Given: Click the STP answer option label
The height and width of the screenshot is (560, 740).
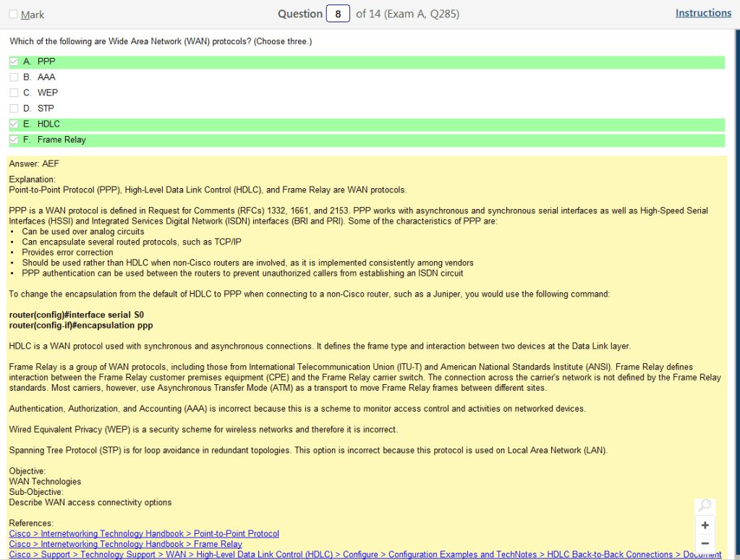Looking at the screenshot, I should tap(46, 109).
